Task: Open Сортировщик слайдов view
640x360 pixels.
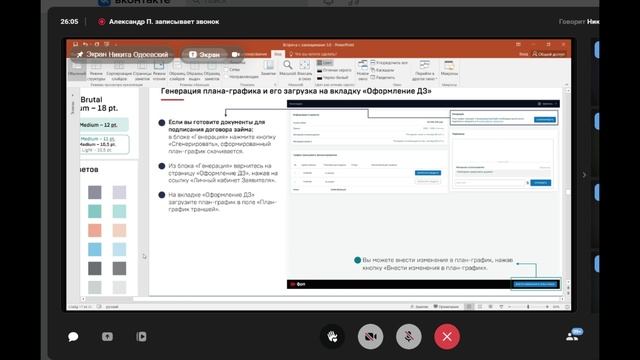Action: tap(119, 71)
